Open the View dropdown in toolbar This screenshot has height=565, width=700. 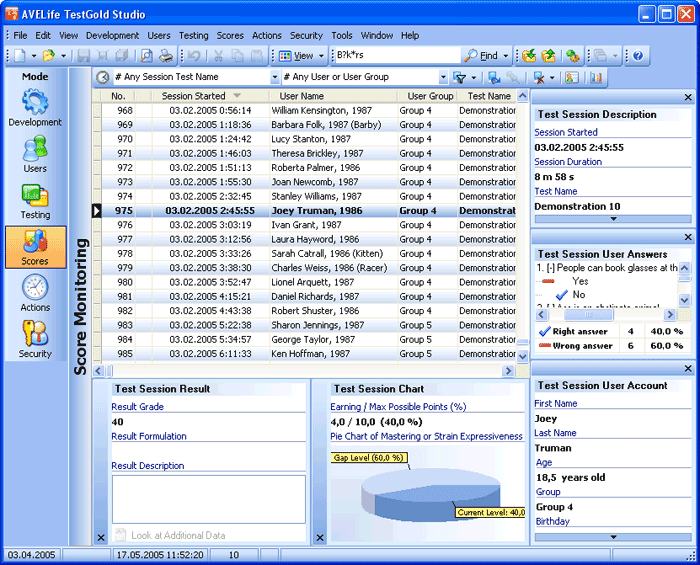pos(301,56)
